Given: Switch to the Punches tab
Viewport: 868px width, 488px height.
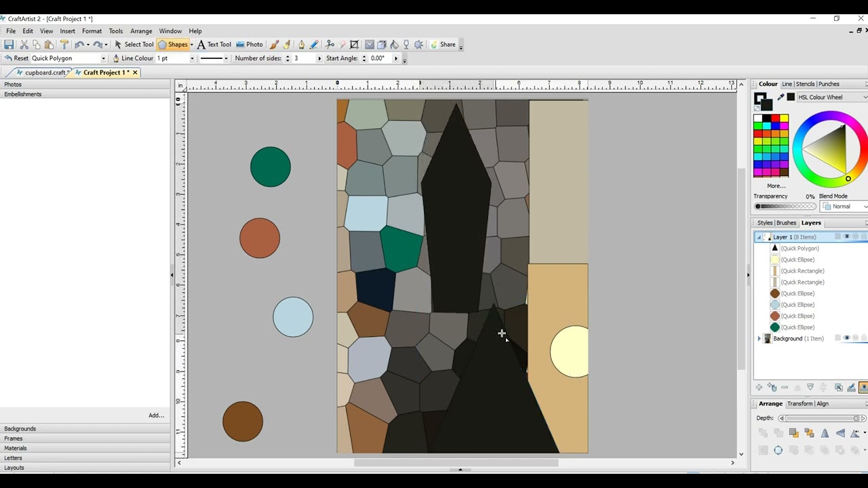Looking at the screenshot, I should tap(829, 84).
